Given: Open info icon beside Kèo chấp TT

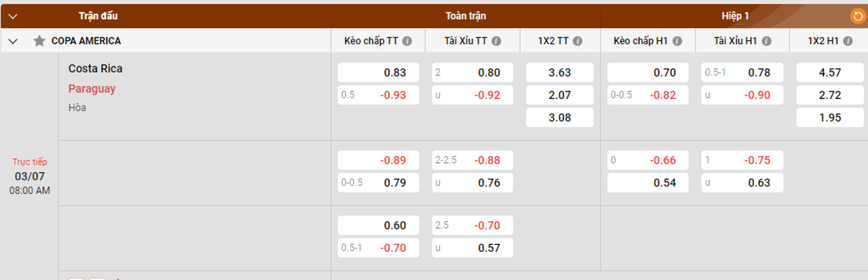Looking at the screenshot, I should click(407, 41).
